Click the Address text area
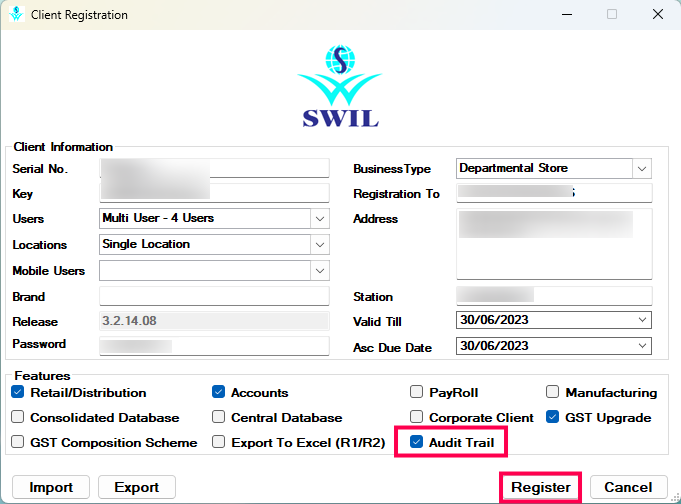The image size is (681, 504). coord(554,244)
